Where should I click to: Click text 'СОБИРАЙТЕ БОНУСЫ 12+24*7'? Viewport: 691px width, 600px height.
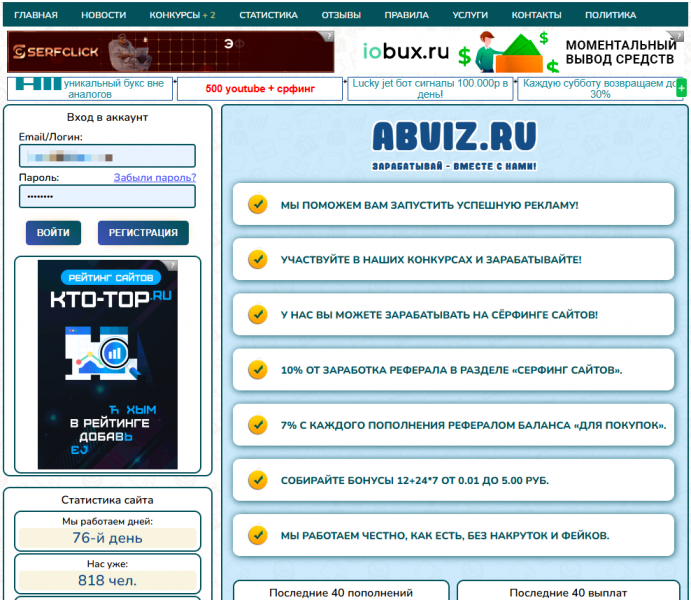[360, 481]
